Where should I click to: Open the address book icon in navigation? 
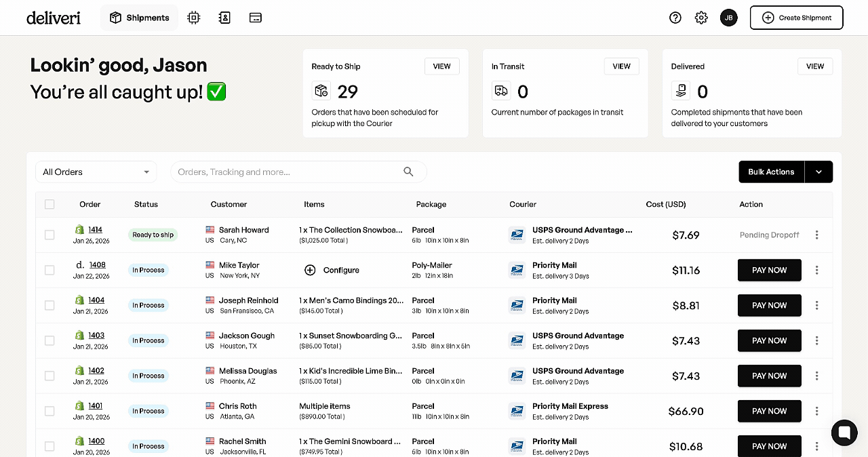tap(224, 18)
